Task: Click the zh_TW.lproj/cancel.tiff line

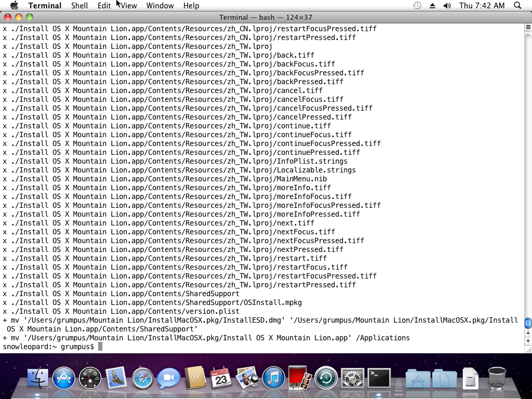Action: pyautogui.click(x=163, y=90)
